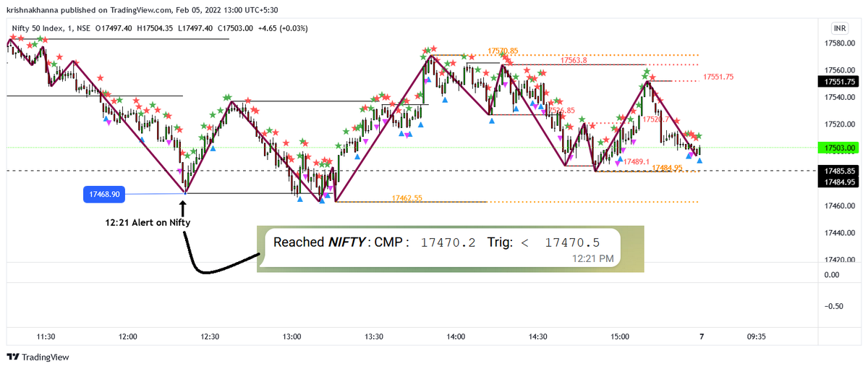Click the 0.00 lower pane scale value

click(x=830, y=274)
